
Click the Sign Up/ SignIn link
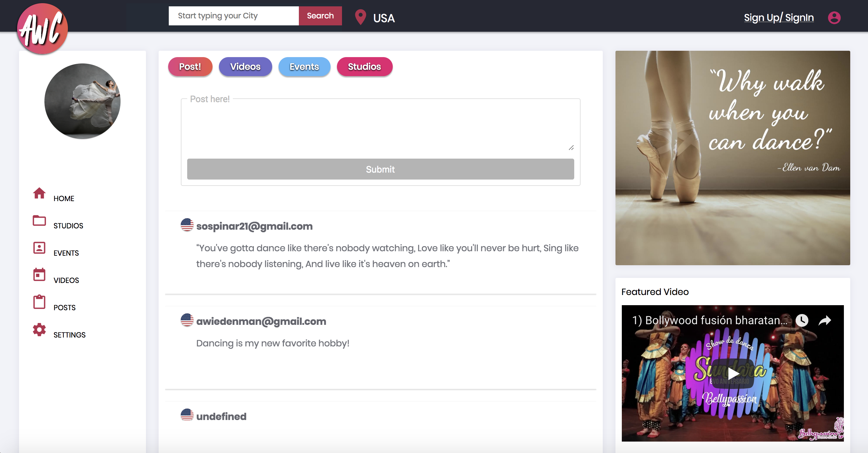(x=778, y=18)
